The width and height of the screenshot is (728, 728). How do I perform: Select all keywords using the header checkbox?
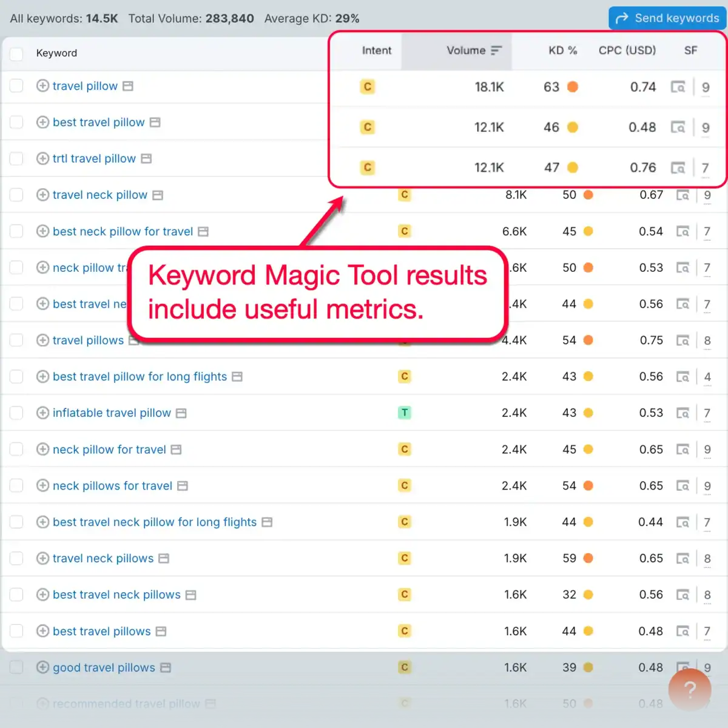(x=16, y=53)
